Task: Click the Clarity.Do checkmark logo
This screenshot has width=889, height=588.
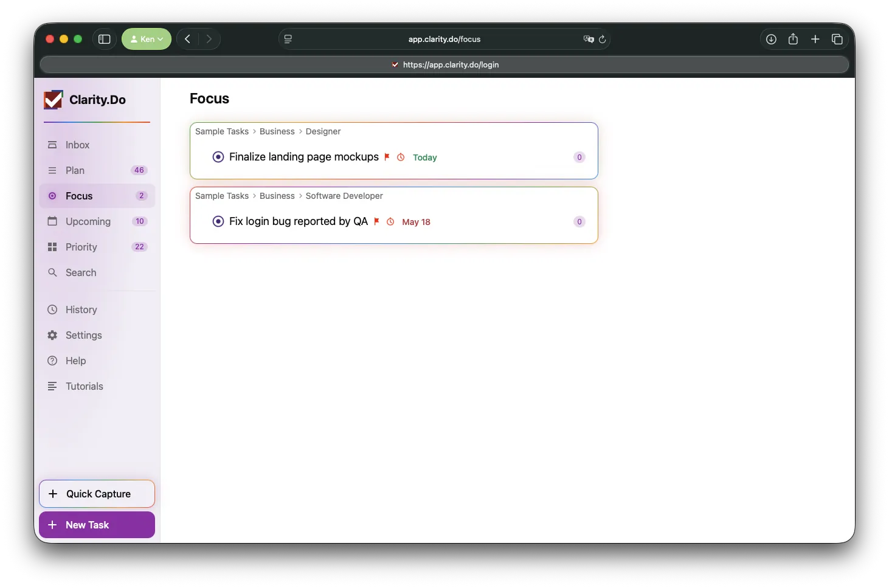Action: 54,99
